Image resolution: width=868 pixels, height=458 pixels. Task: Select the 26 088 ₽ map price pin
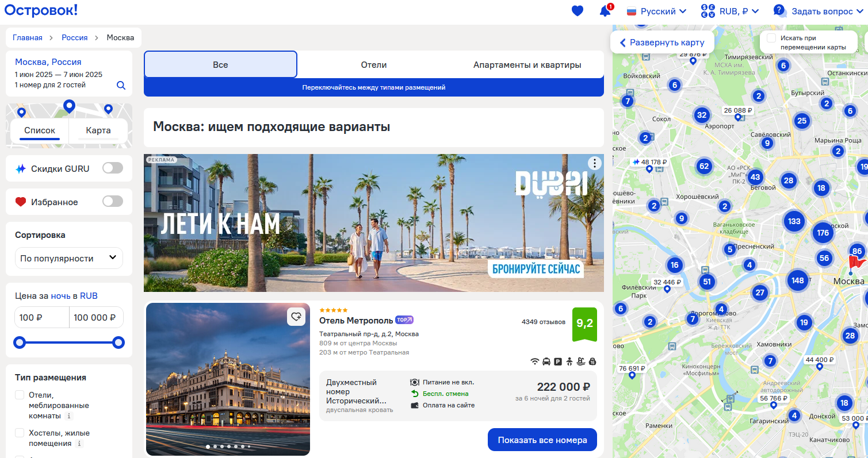coord(738,110)
